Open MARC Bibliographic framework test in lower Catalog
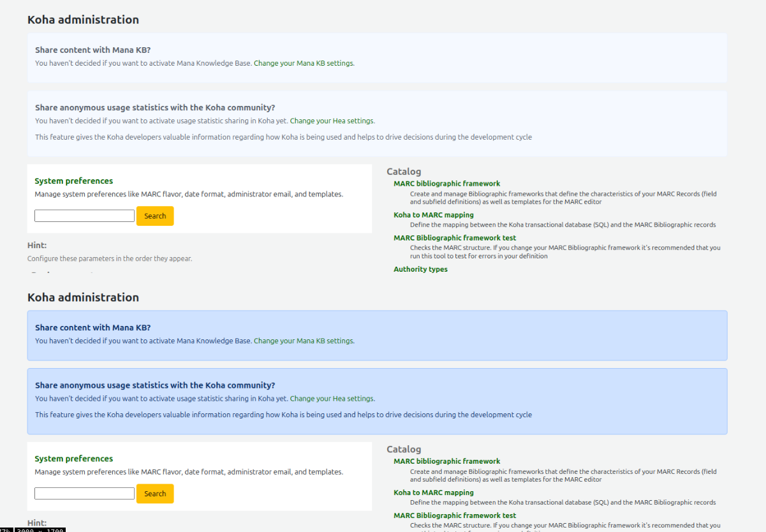766x532 pixels. pyautogui.click(x=455, y=515)
